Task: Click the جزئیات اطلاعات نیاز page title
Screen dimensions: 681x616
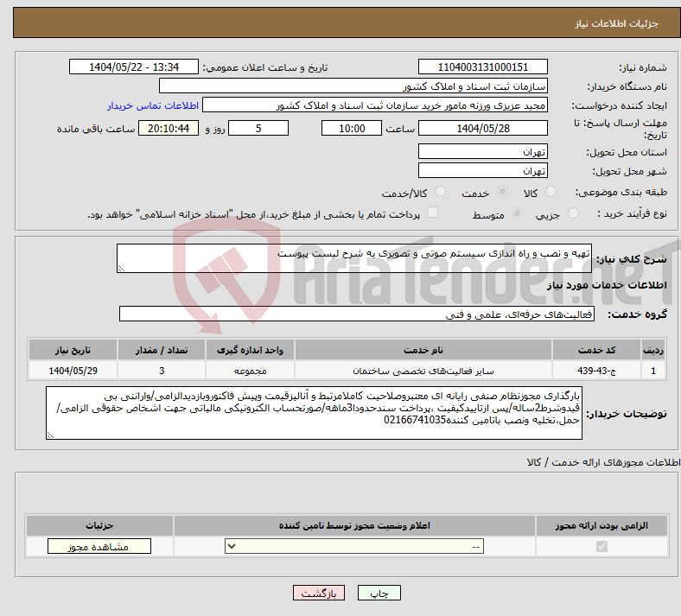Action: [x=617, y=23]
